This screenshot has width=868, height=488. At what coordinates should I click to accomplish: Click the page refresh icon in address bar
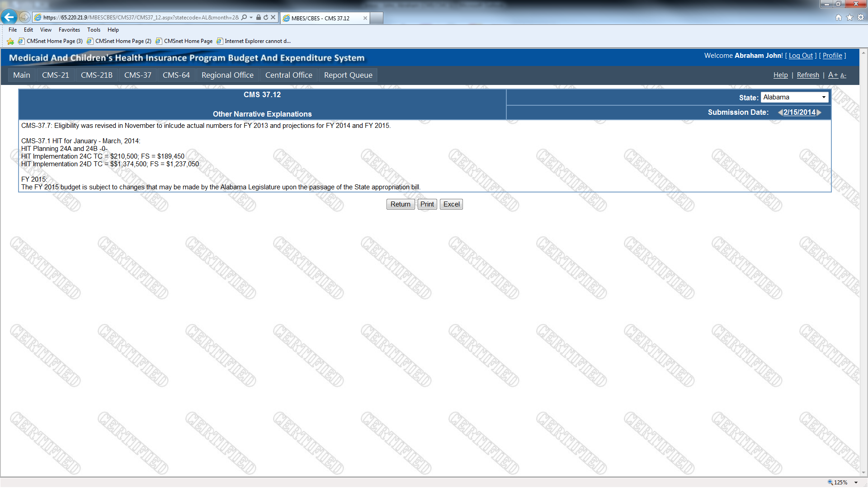tap(266, 18)
